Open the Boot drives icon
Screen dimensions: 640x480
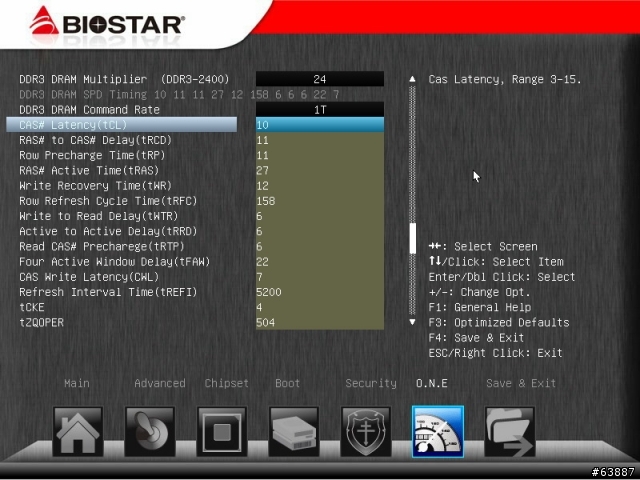[x=294, y=431]
